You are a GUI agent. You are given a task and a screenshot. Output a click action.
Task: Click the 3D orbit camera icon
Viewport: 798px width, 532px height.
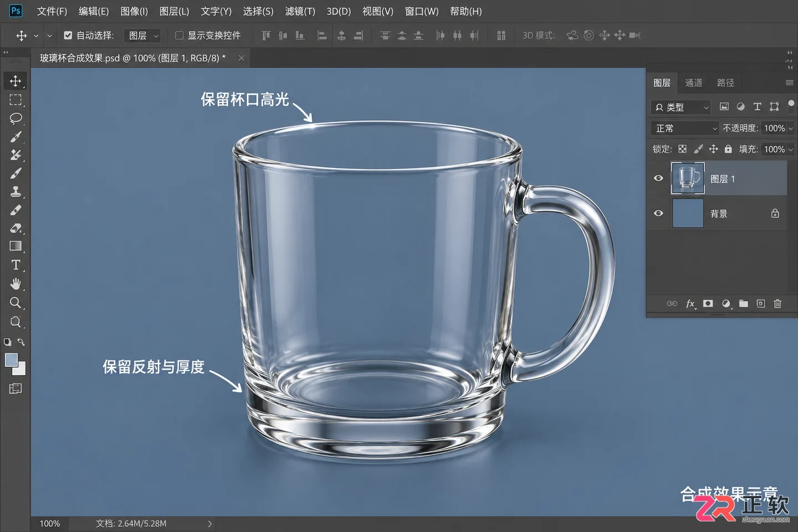point(572,35)
